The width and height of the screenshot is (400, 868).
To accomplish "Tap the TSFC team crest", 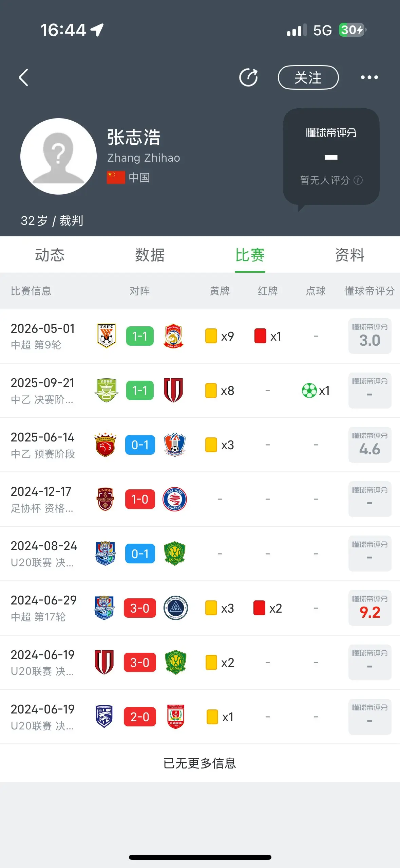I will click(x=107, y=336).
